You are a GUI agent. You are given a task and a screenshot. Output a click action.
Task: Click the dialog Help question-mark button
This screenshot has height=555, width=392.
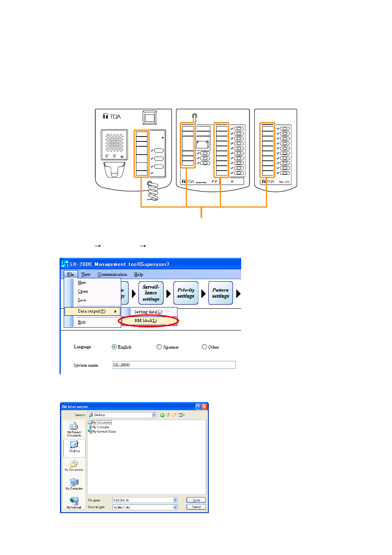click(x=198, y=407)
